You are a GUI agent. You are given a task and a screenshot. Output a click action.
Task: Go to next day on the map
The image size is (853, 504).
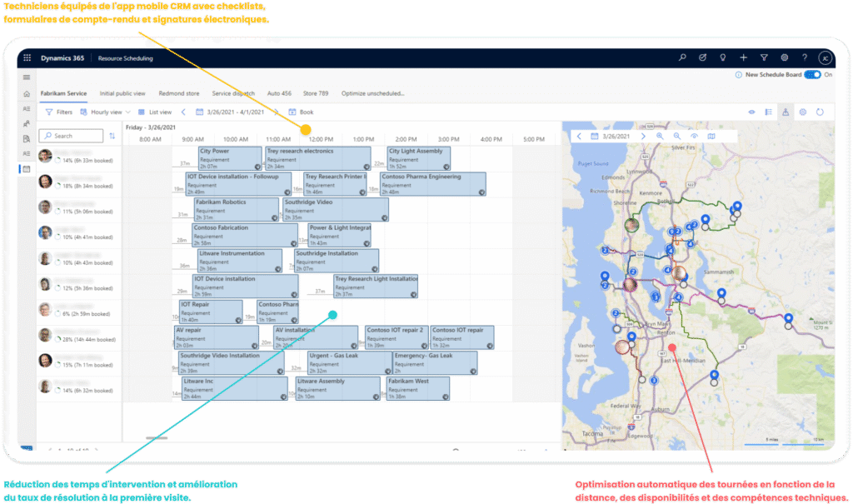[643, 136]
